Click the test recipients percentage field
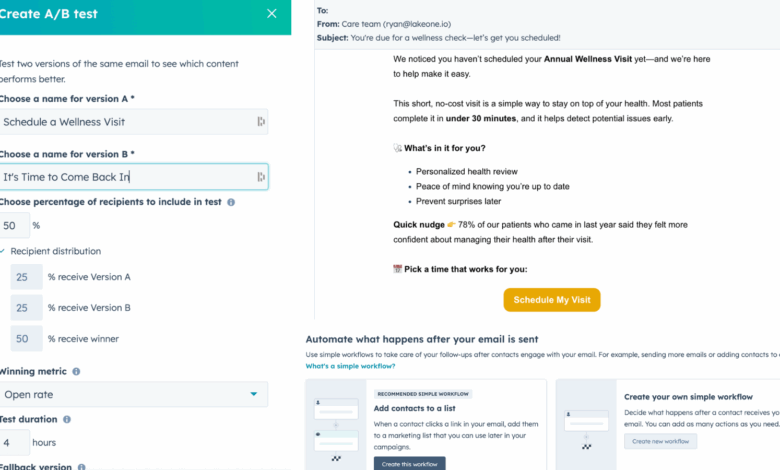 (14, 226)
